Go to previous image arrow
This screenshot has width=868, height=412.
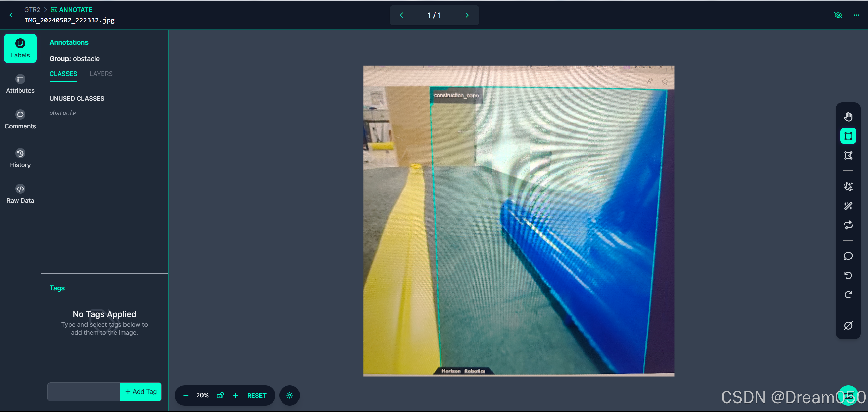[x=402, y=15]
